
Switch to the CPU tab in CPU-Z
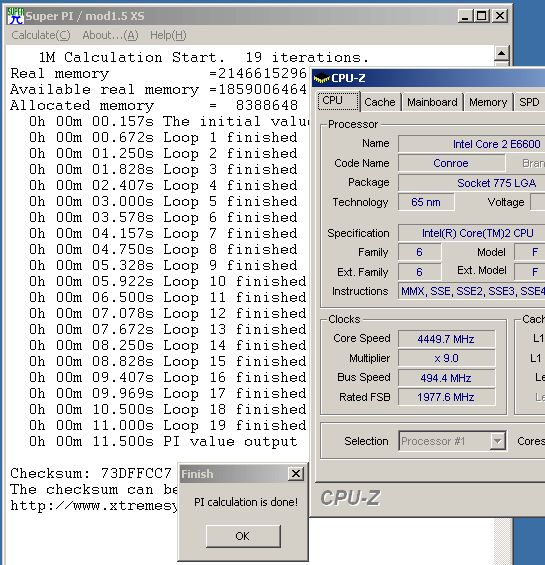click(338, 101)
